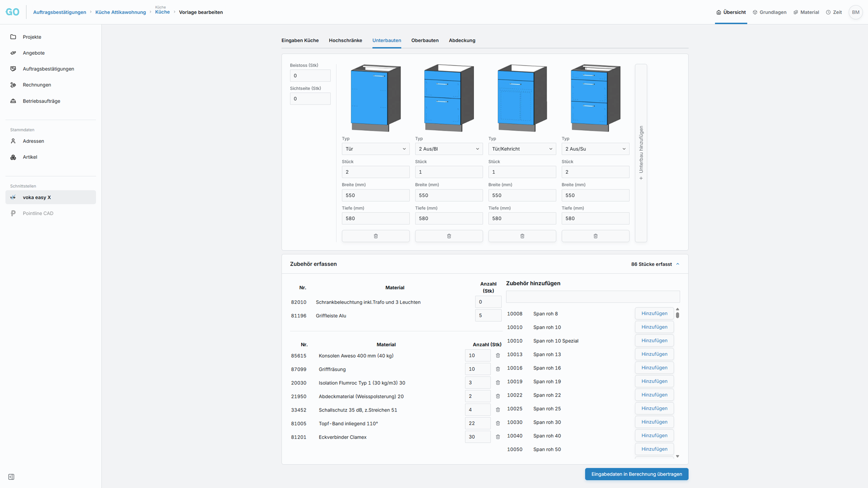Viewport: 868px width, 488px height.
Task: Open the Typ dropdown showing Tür
Action: [375, 149]
